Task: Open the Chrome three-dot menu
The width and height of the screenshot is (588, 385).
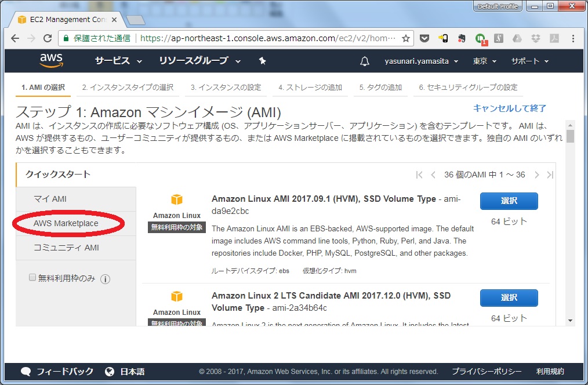Action: (573, 38)
